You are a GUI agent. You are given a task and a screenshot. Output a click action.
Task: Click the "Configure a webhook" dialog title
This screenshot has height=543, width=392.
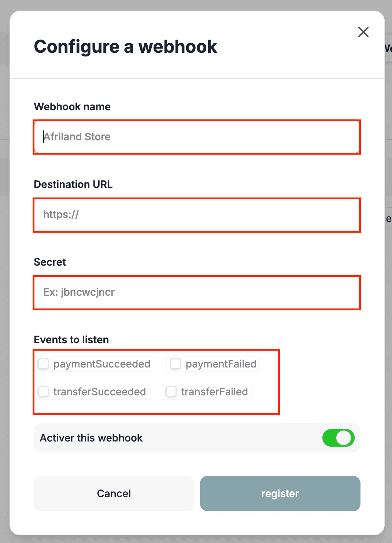(125, 46)
